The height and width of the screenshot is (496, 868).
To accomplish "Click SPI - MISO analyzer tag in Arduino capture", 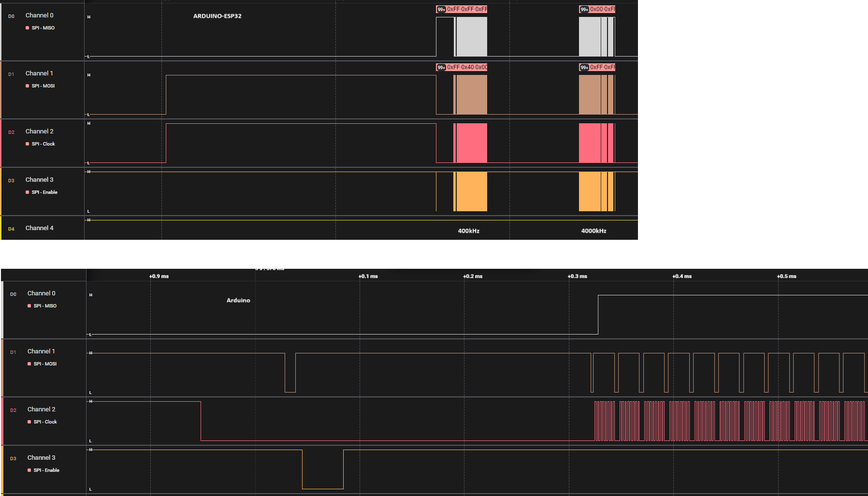I will 45,306.
